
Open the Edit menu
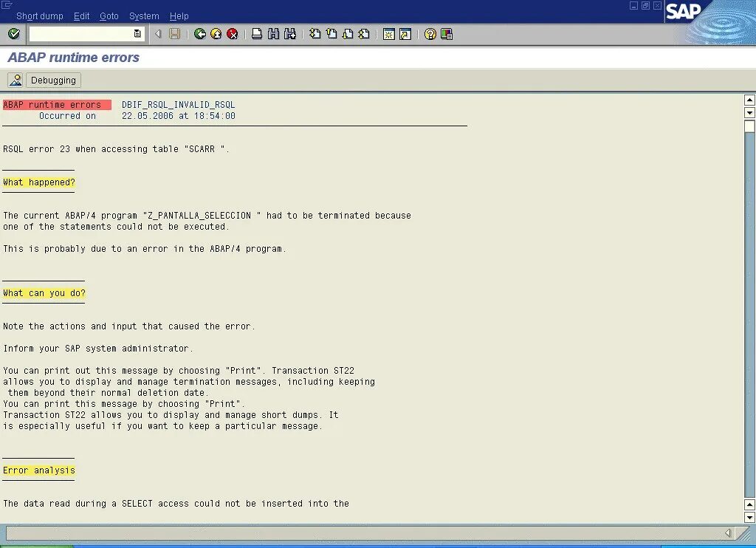point(81,16)
